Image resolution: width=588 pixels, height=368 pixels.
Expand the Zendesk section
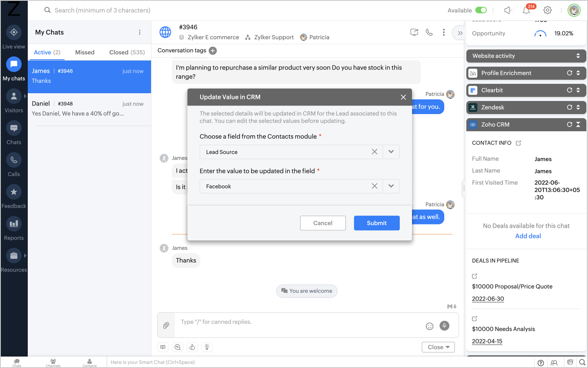tap(578, 108)
